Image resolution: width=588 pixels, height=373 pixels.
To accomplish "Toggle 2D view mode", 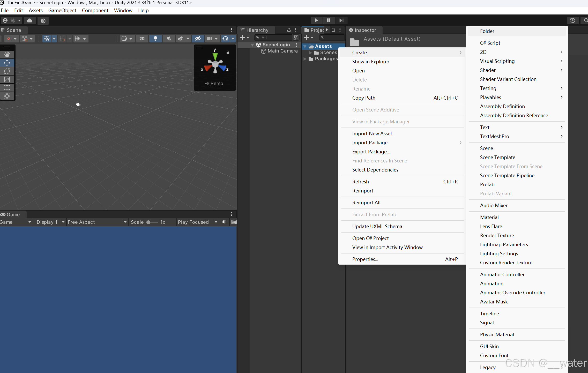I will (x=142, y=39).
